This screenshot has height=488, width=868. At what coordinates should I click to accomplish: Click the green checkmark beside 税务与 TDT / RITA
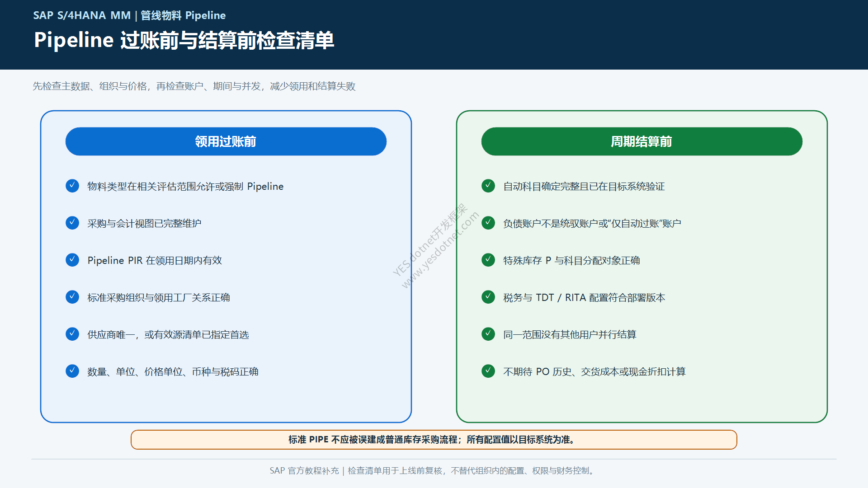488,297
